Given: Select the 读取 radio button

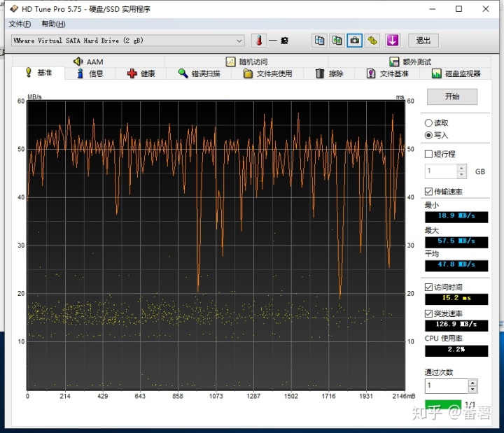Looking at the screenshot, I should tap(428, 123).
